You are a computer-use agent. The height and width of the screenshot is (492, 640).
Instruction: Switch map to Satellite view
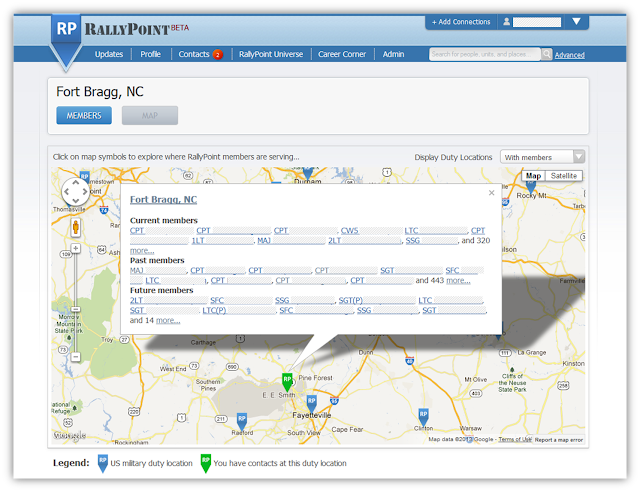pos(564,176)
